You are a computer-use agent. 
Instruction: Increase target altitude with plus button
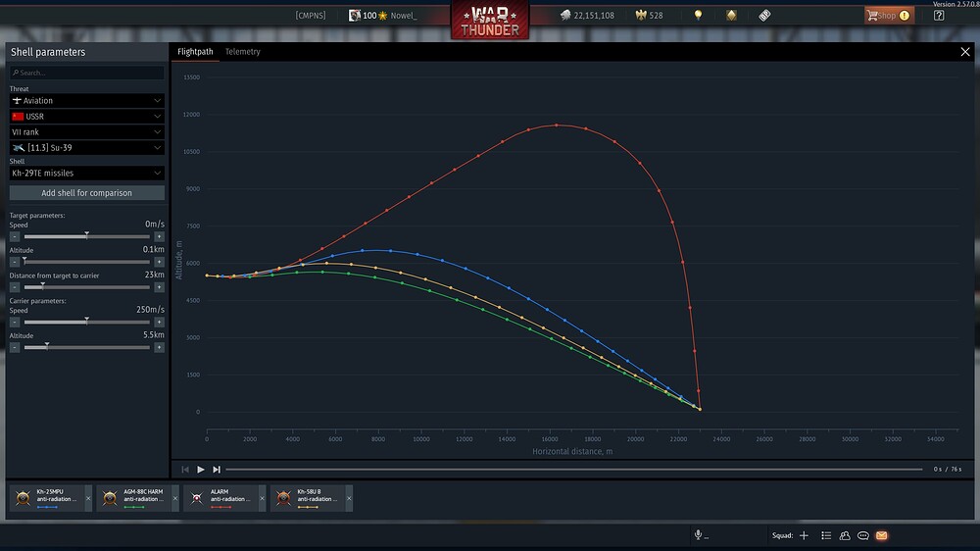[x=160, y=262]
